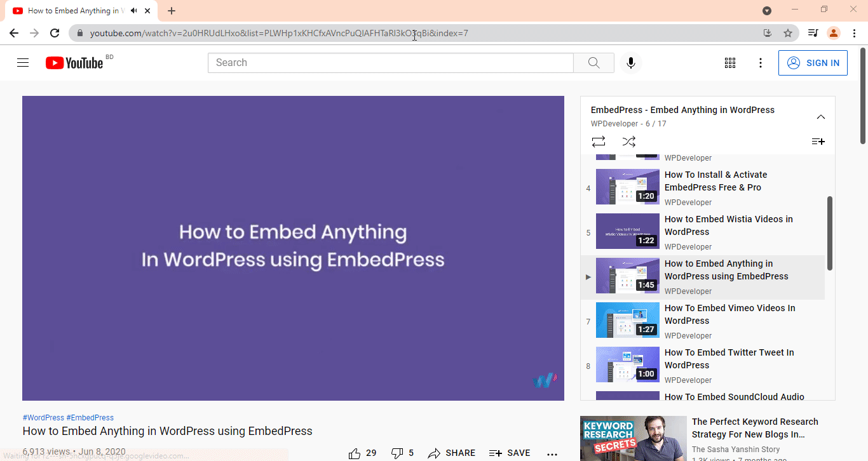Open the #EmbedPress hashtag

[x=90, y=418]
